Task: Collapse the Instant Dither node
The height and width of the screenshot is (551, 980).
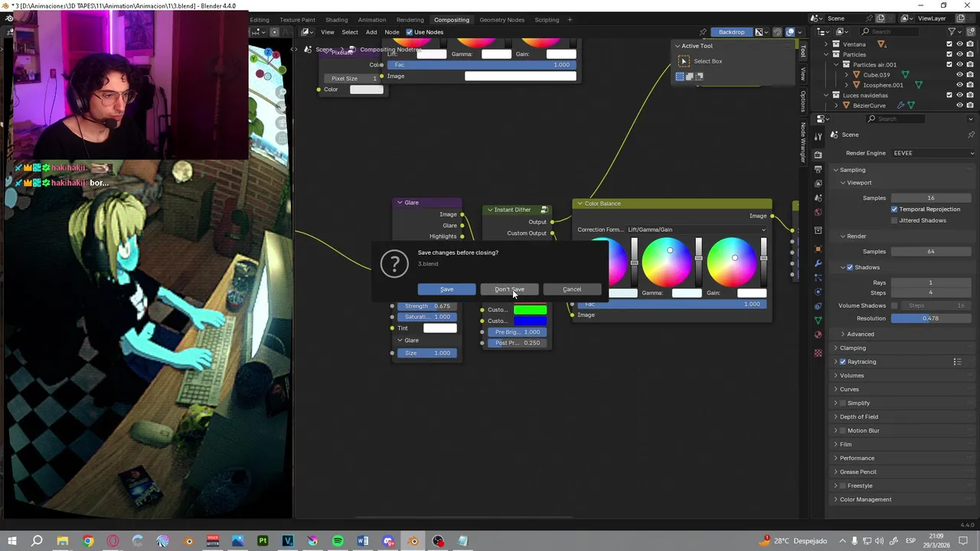Action: (490, 210)
